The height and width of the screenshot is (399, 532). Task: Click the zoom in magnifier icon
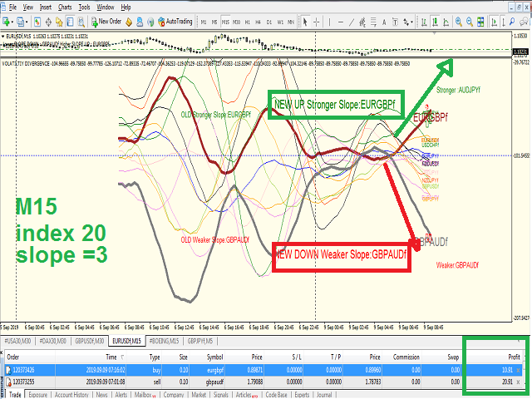coord(459,22)
